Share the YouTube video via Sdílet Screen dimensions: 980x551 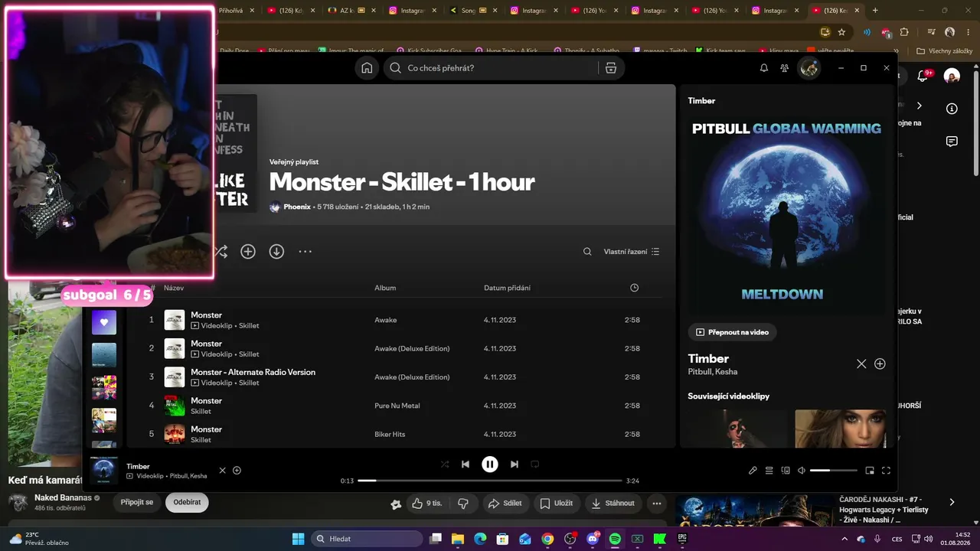click(505, 504)
